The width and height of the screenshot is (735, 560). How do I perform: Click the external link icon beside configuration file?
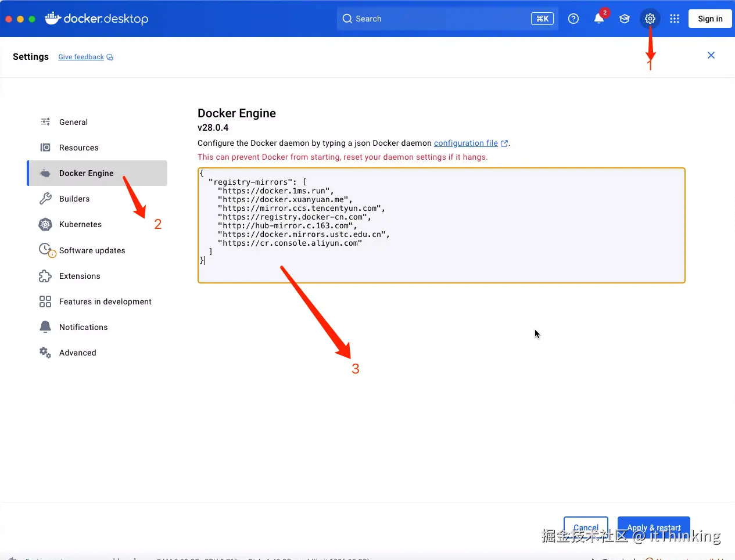[504, 143]
